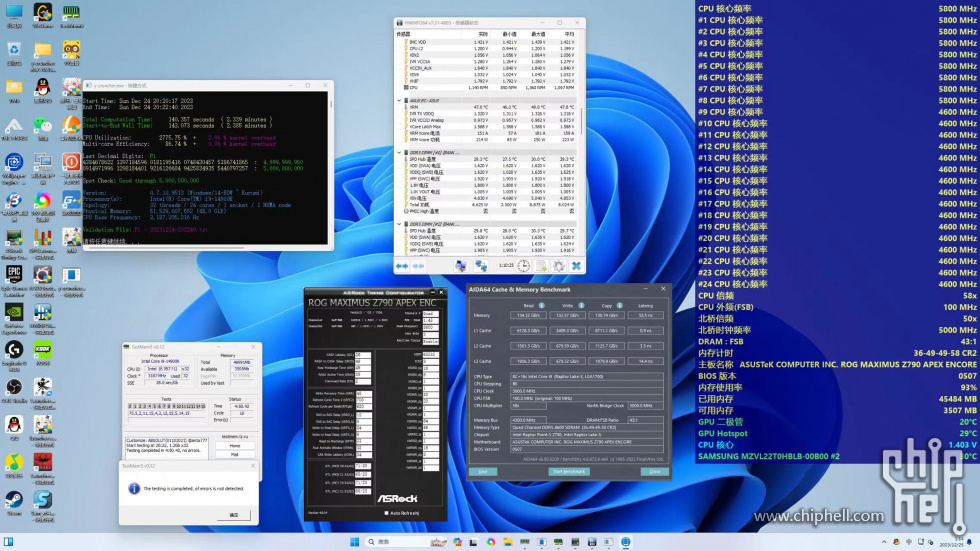Viewport: 980px width, 551px height.
Task: Click HWiNFO sensor list vertical scrollbar
Action: 582,121
